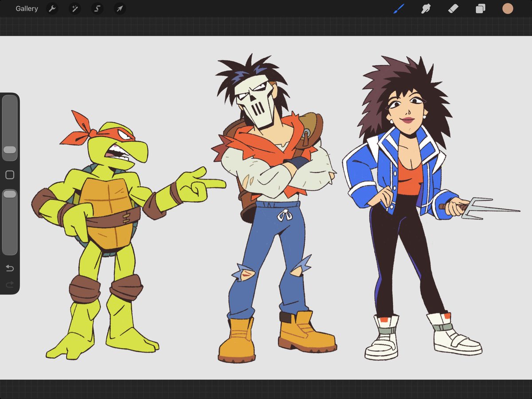Open the active color swatch picker
Viewport: 532px width, 399px height.
tap(508, 8)
